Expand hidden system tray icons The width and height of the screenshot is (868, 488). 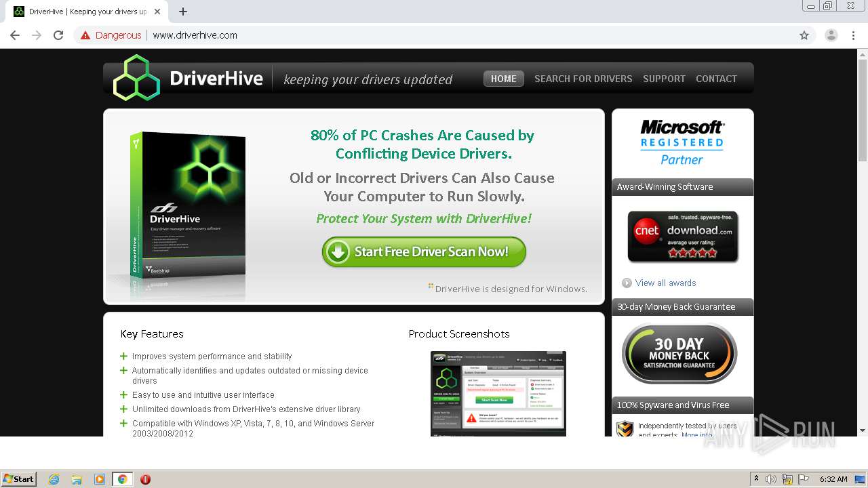click(x=756, y=479)
